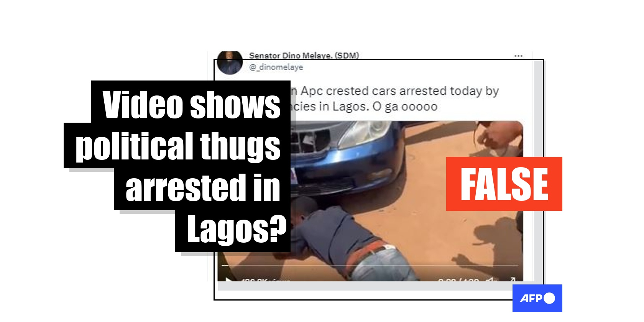Click the 'arrested in' headline line

[x=202, y=188]
